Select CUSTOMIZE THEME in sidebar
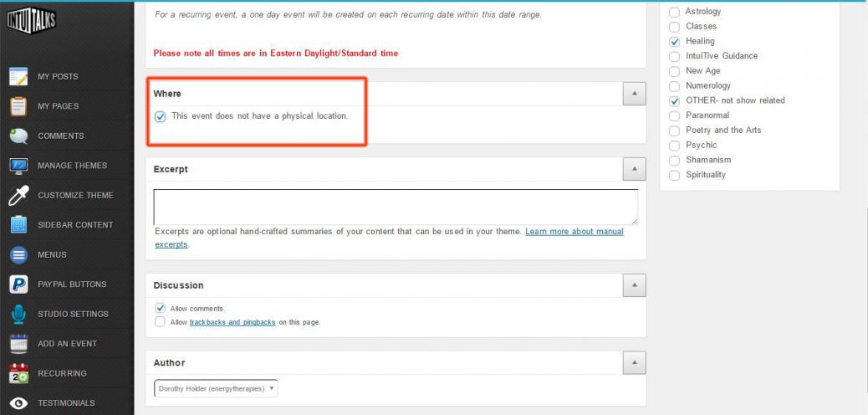Viewport: 868px width, 415px height. pyautogui.click(x=75, y=195)
